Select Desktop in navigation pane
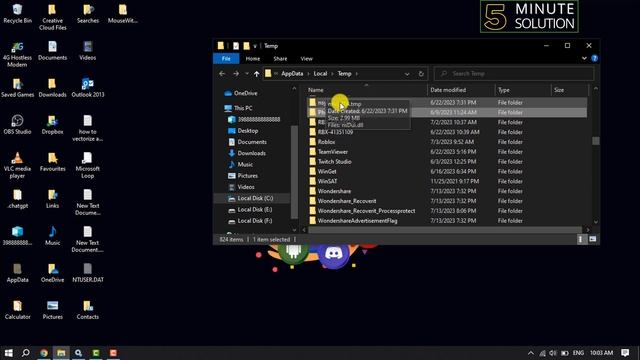This screenshot has height=360, width=640. point(248,131)
